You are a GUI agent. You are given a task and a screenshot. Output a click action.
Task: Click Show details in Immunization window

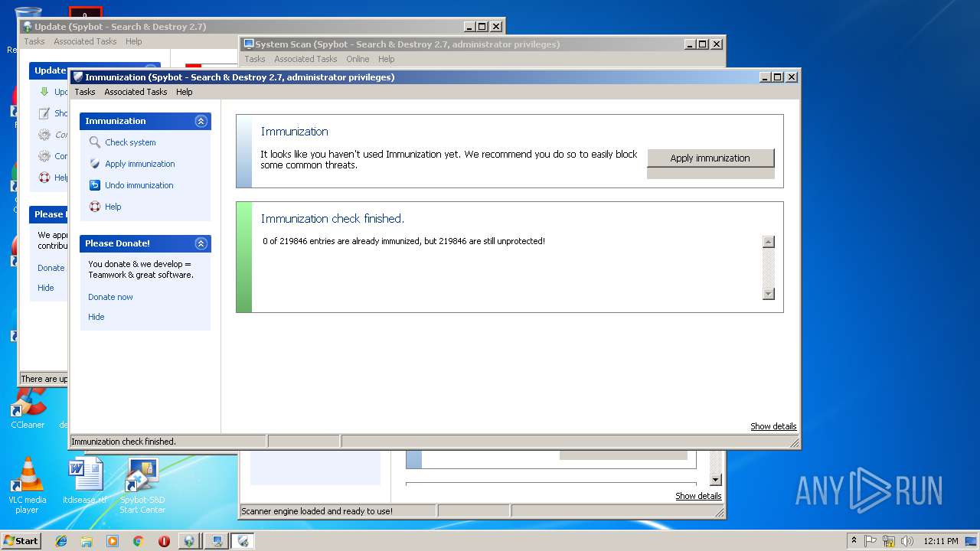(x=773, y=426)
